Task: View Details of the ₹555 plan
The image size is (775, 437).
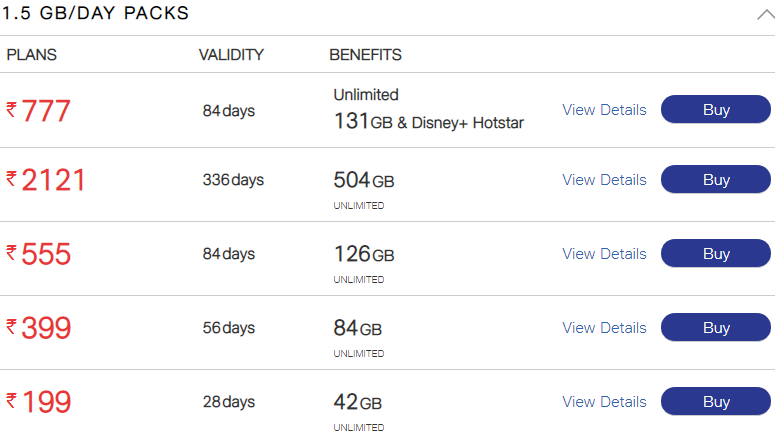Action: pyautogui.click(x=604, y=254)
